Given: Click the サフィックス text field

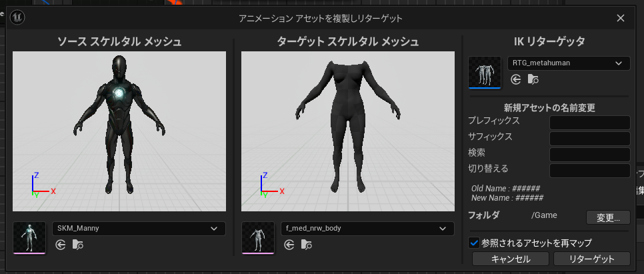Looking at the screenshot, I should tap(589, 139).
